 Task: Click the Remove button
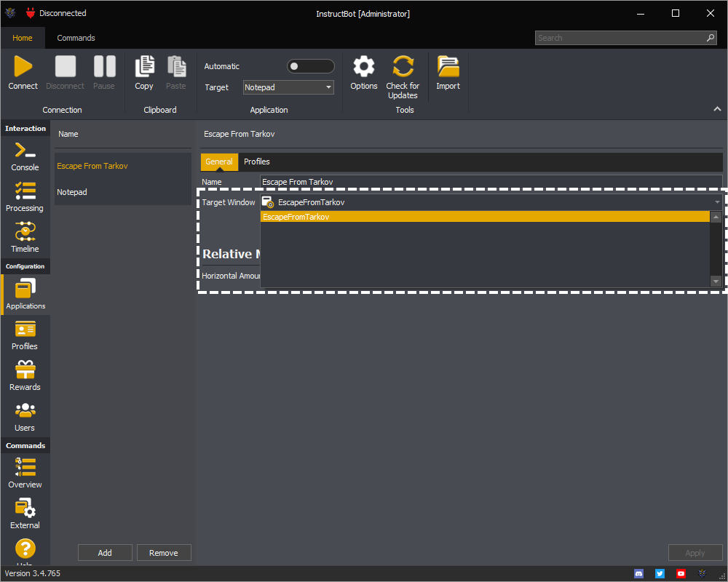tap(163, 553)
